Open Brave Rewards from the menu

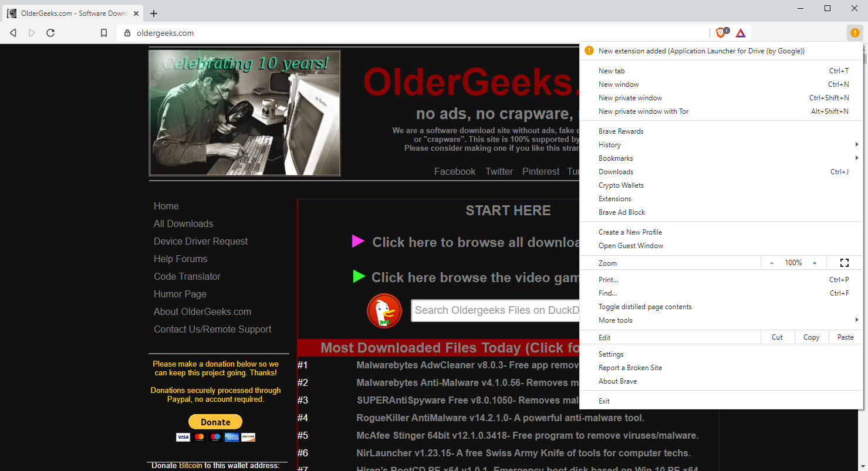tap(721, 131)
